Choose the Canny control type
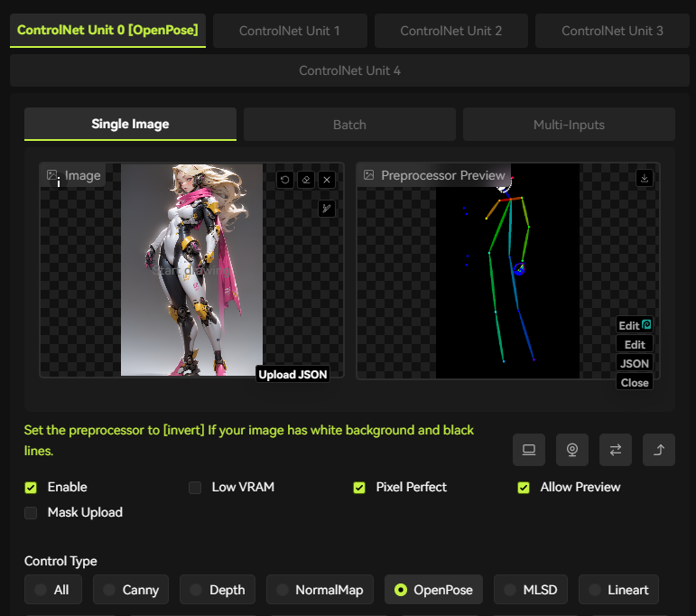Screen dimensions: 696x616 (x=131, y=589)
